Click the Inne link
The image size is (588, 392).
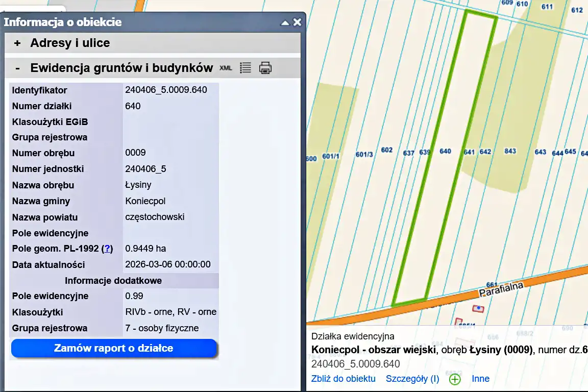tap(480, 379)
